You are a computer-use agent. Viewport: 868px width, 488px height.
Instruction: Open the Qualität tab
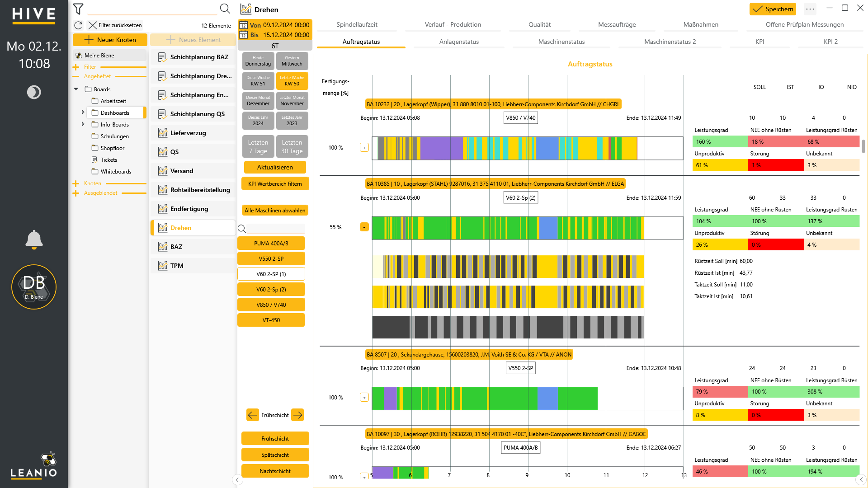(540, 24)
